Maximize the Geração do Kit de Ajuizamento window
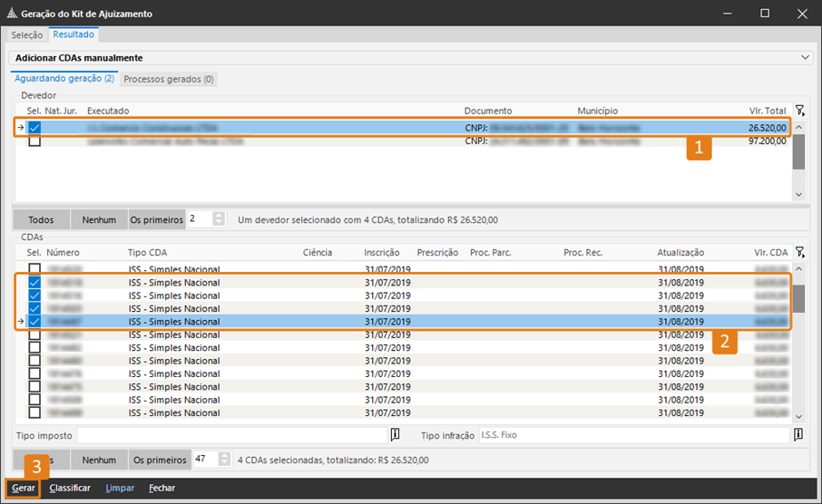 tap(765, 14)
